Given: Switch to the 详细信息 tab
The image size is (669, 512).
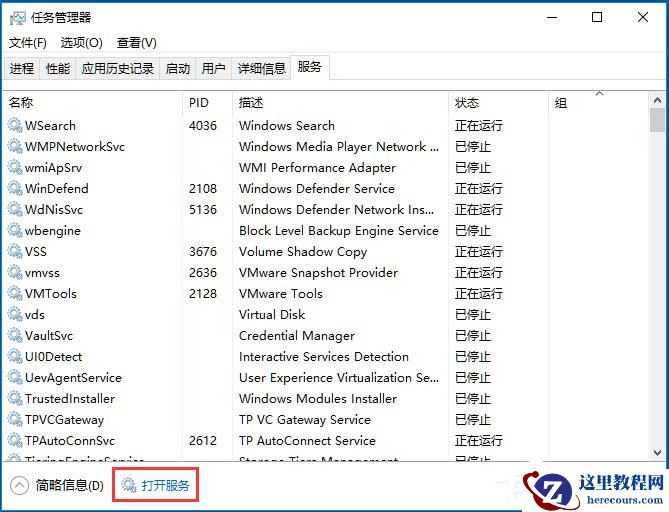Looking at the screenshot, I should [x=261, y=68].
